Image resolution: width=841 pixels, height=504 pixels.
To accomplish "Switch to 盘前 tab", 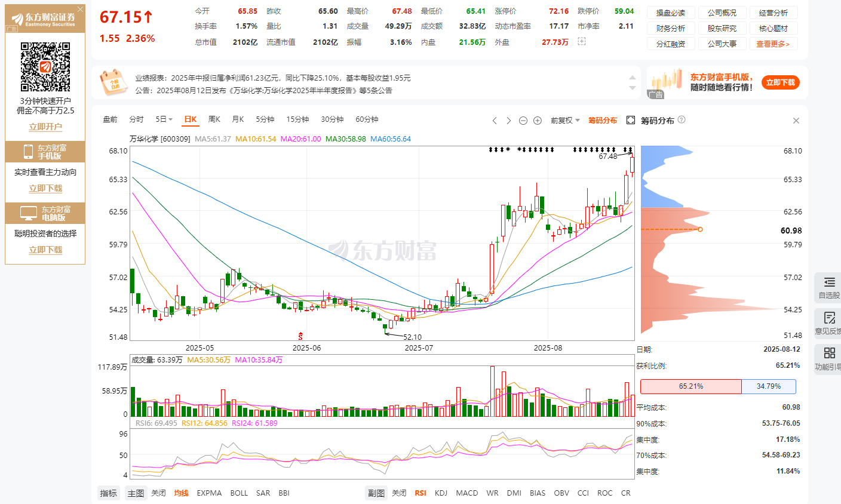I will click(x=111, y=119).
